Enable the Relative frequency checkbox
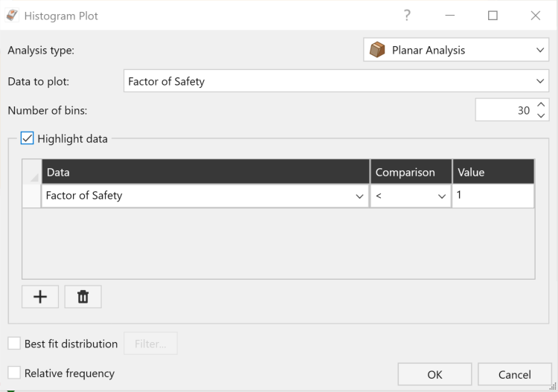Screen dimensions: 558x392 (x=14, y=373)
